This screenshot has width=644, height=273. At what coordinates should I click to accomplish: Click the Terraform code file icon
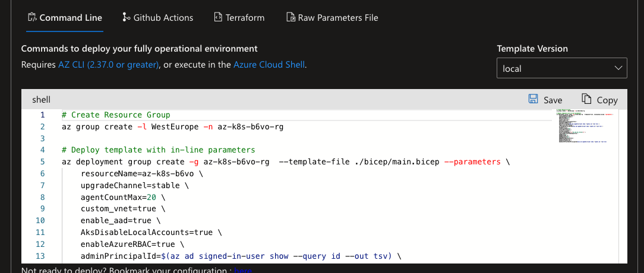pyautogui.click(x=218, y=17)
